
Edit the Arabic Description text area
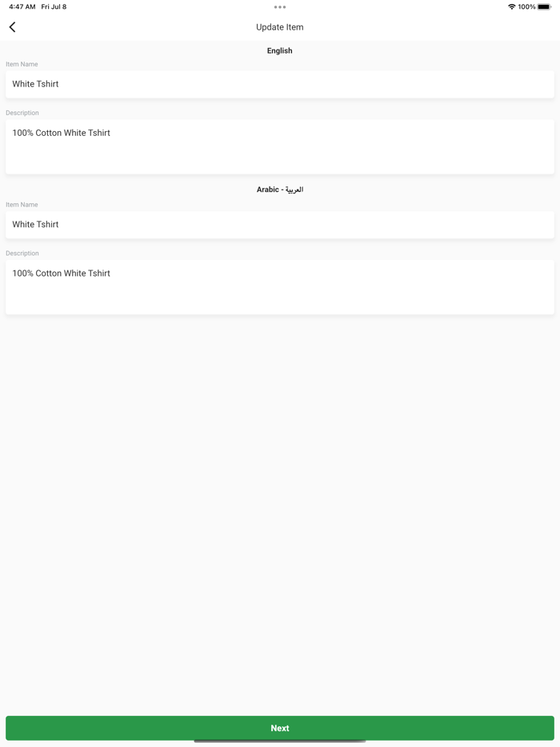click(280, 287)
